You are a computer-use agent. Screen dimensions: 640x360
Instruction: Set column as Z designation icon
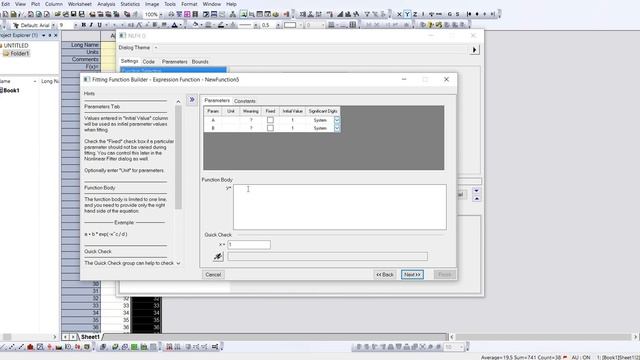pos(415,14)
